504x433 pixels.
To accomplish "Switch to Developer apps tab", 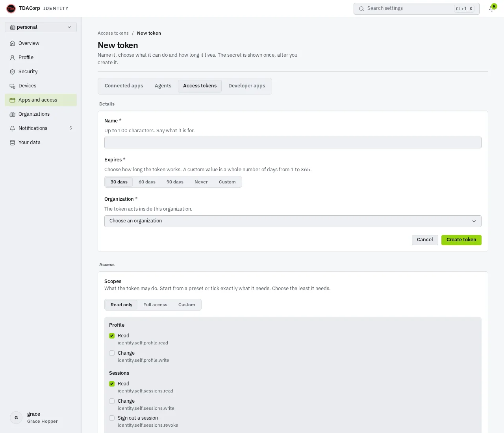I will [246, 86].
